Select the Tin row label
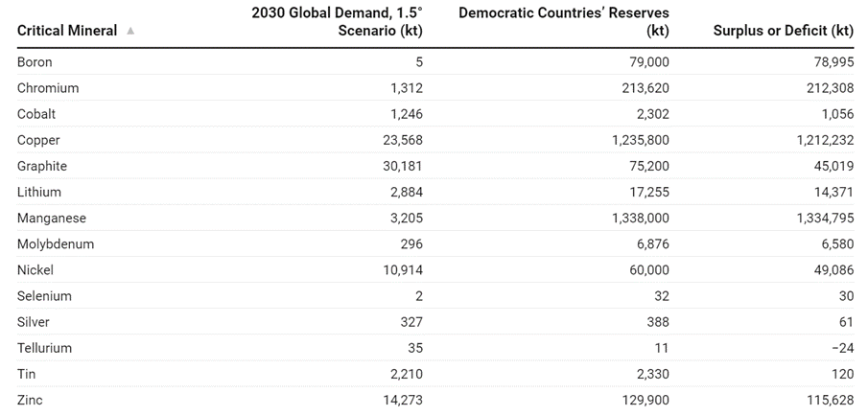 [x=26, y=374]
